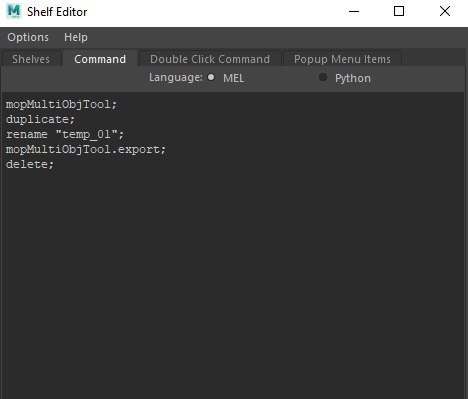The width and height of the screenshot is (468, 399).
Task: Click the line 'rename "temp_01";'
Action: 65,134
